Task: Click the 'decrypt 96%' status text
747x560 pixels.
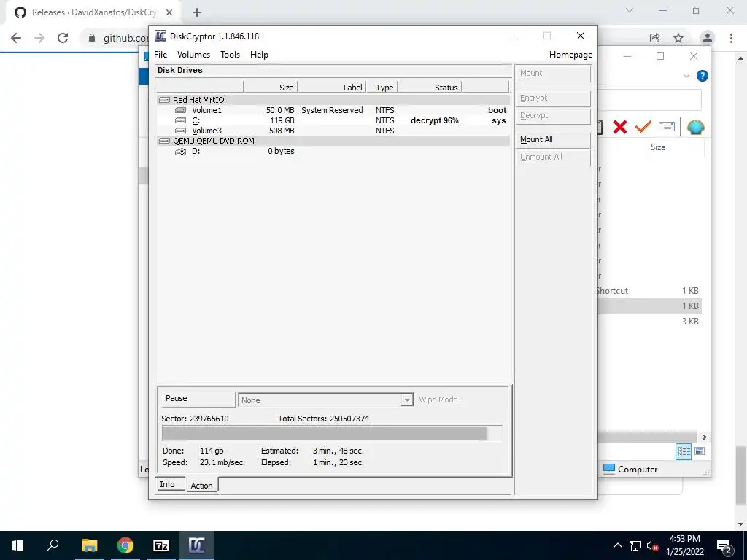Action: 435,120
